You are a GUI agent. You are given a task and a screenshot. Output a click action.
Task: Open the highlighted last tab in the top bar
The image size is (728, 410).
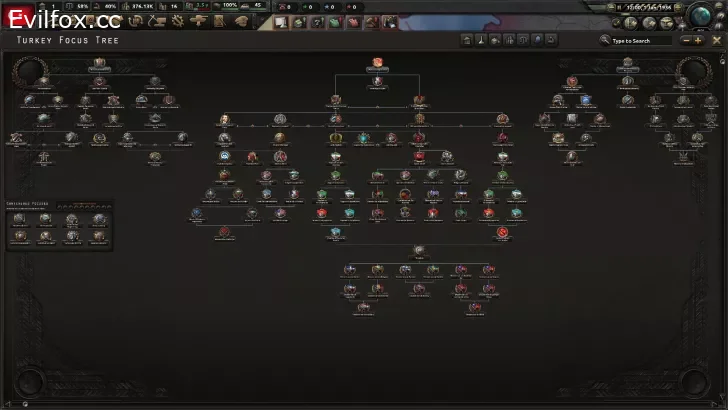389,22
